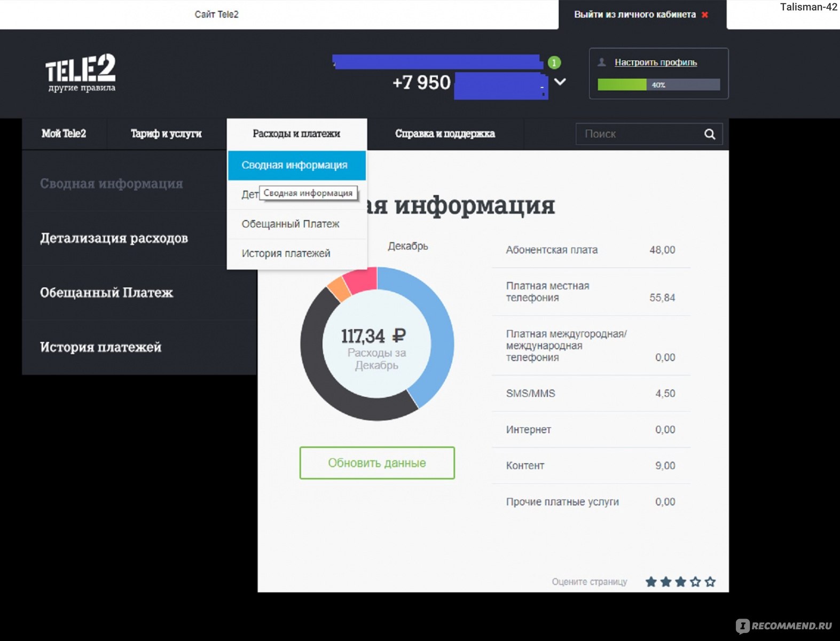The width and height of the screenshot is (840, 641).
Task: Focus the Поиск search field
Action: tap(649, 134)
